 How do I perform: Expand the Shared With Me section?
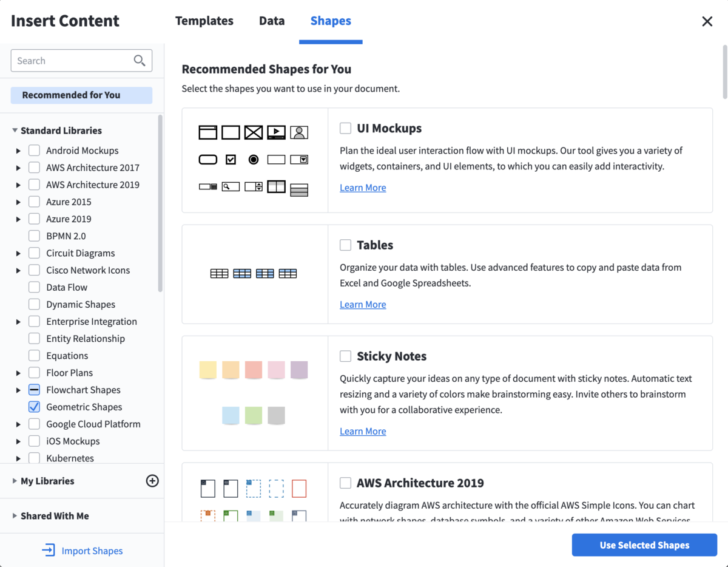15,515
